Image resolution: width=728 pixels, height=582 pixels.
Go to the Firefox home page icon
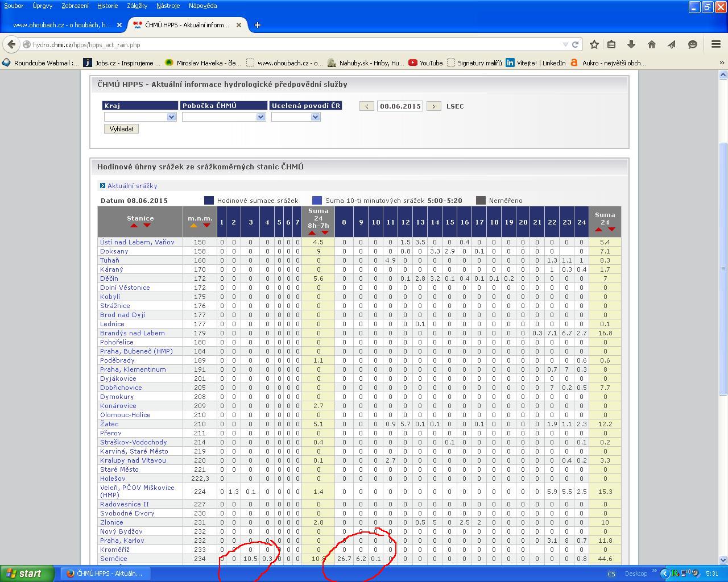[652, 44]
